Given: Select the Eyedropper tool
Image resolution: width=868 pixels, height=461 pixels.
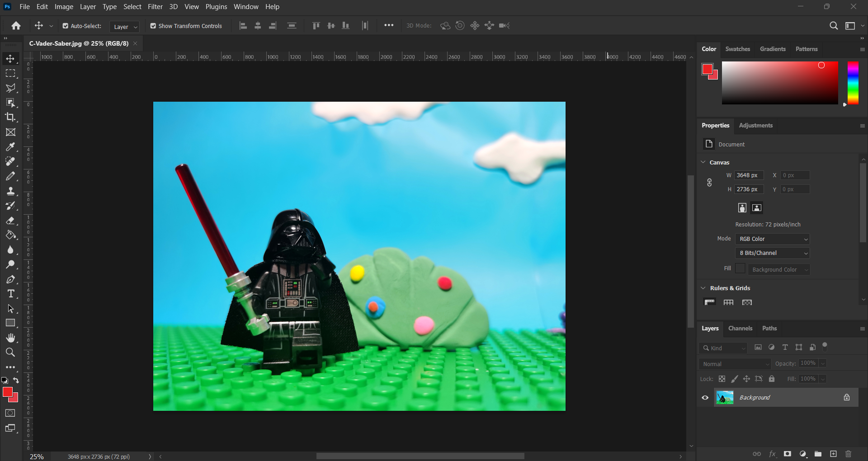Looking at the screenshot, I should coord(10,147).
